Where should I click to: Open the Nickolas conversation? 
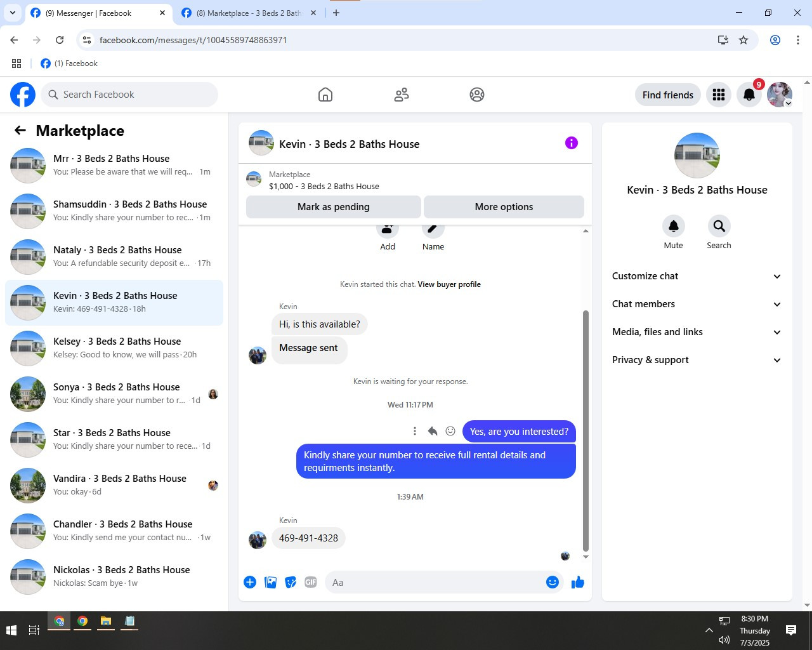point(114,577)
